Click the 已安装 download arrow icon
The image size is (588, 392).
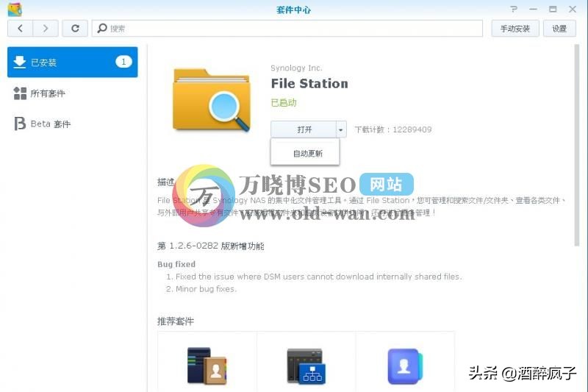tap(20, 63)
